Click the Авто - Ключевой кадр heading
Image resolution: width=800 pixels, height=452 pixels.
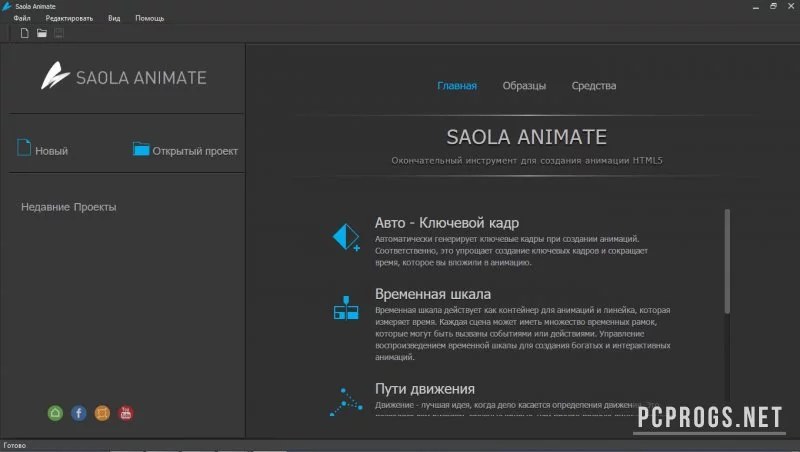coord(447,223)
